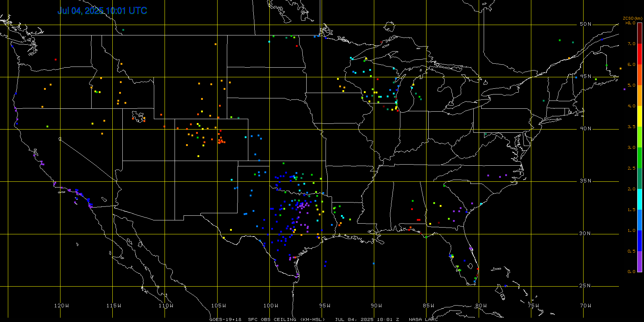This screenshot has width=644, height=322.
Task: Click the 7.0 legend value
Action: pos(631,44)
